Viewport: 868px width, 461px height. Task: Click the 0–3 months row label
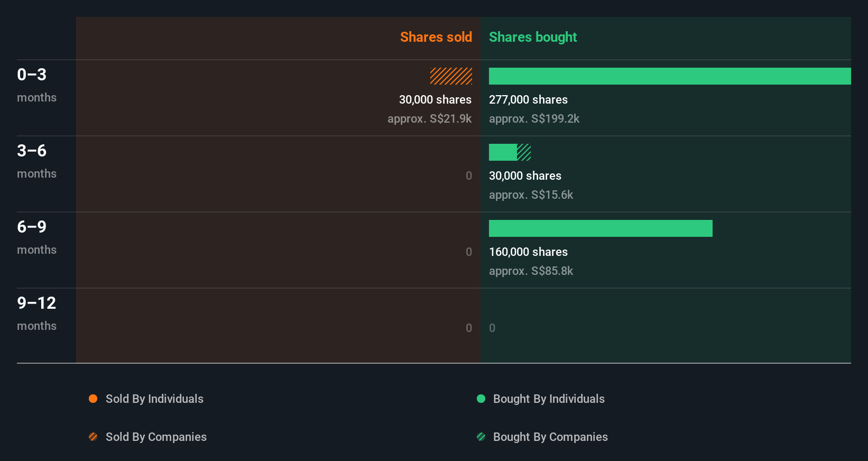(x=36, y=85)
